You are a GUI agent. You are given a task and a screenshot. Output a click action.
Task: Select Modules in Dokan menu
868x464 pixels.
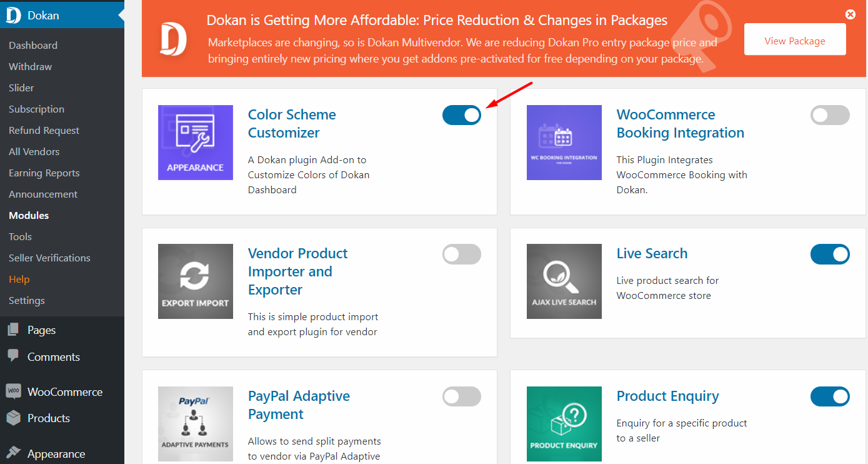click(x=29, y=215)
